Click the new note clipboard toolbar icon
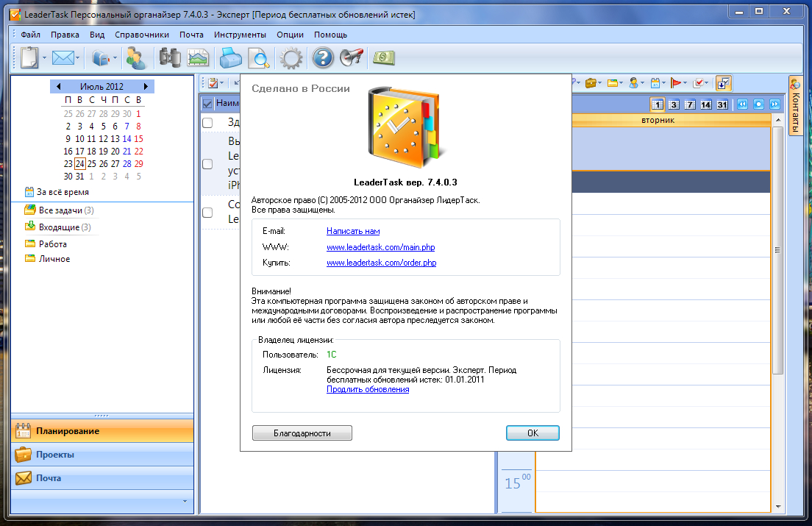The width and height of the screenshot is (812, 526). point(29,57)
